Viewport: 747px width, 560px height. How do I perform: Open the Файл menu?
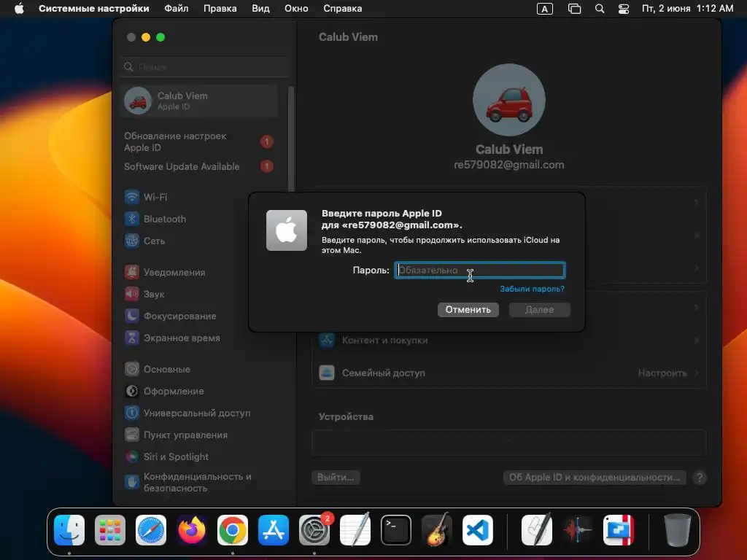pyautogui.click(x=177, y=9)
